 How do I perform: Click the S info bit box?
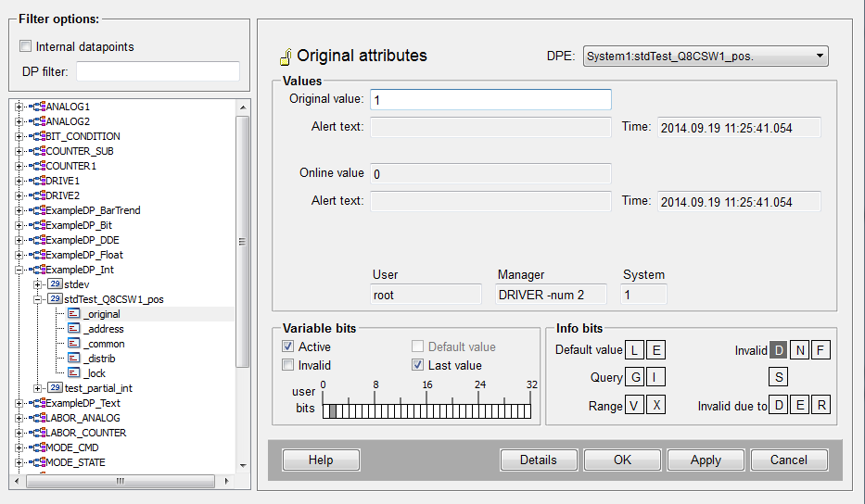pos(779,377)
